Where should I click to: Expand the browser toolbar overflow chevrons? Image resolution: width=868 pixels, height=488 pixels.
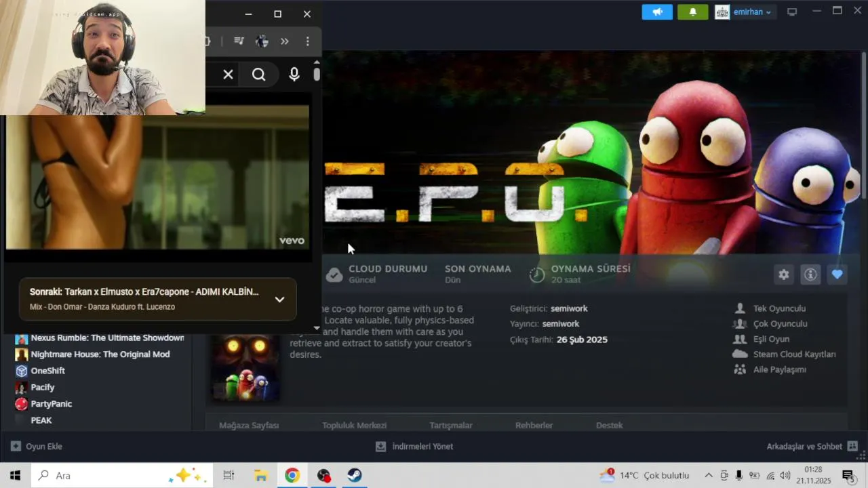coord(285,41)
